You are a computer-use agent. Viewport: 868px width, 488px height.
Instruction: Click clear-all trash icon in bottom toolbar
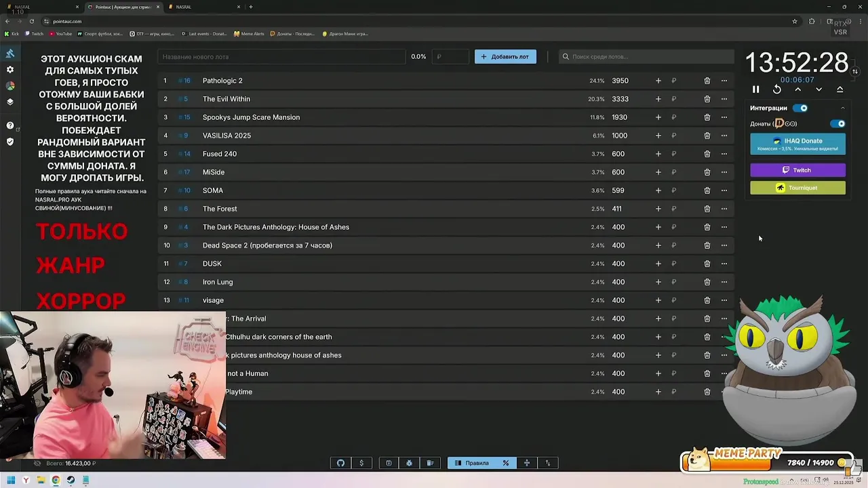click(x=430, y=463)
